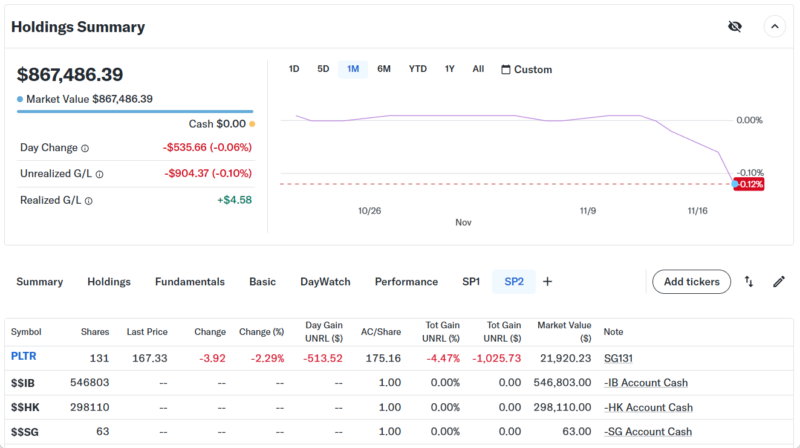The width and height of the screenshot is (800, 448).
Task: Switch to the Fundamentals tab
Action: coord(189,282)
